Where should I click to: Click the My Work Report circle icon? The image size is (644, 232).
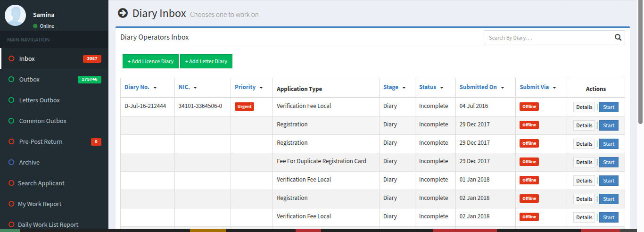pos(11,204)
